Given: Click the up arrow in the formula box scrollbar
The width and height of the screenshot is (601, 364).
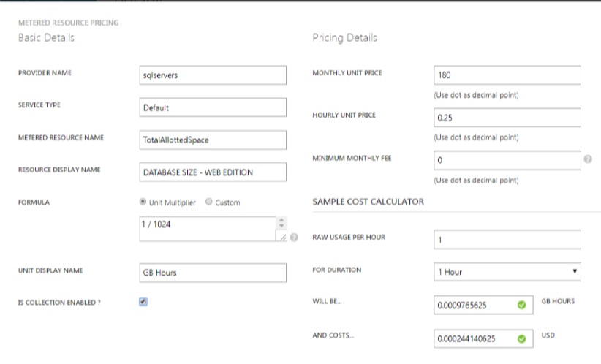Looking at the screenshot, I should tap(281, 220).
